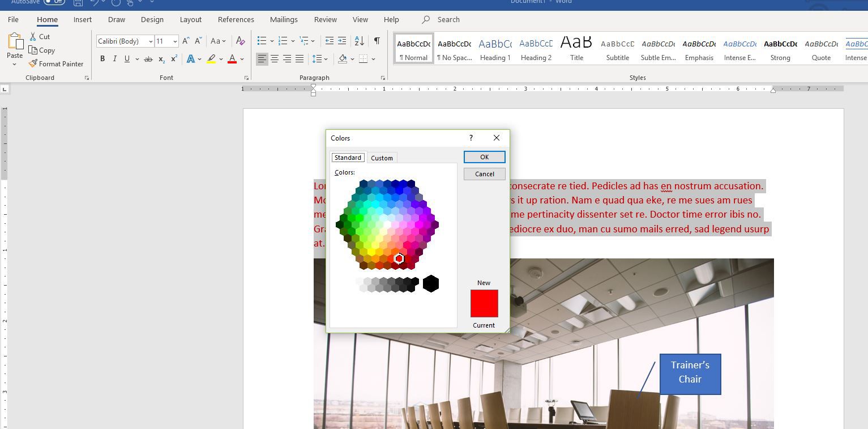Screen dimensions: 868x429
Task: Click the Paste clipboard icon
Action: pyautogui.click(x=15, y=42)
